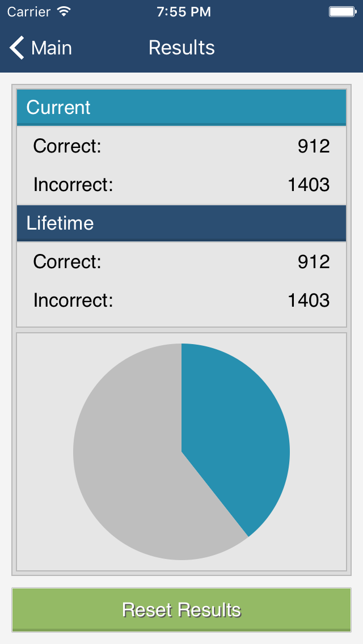Tap the Lifetime Correct value 912
This screenshot has width=363, height=644.
pos(314,262)
